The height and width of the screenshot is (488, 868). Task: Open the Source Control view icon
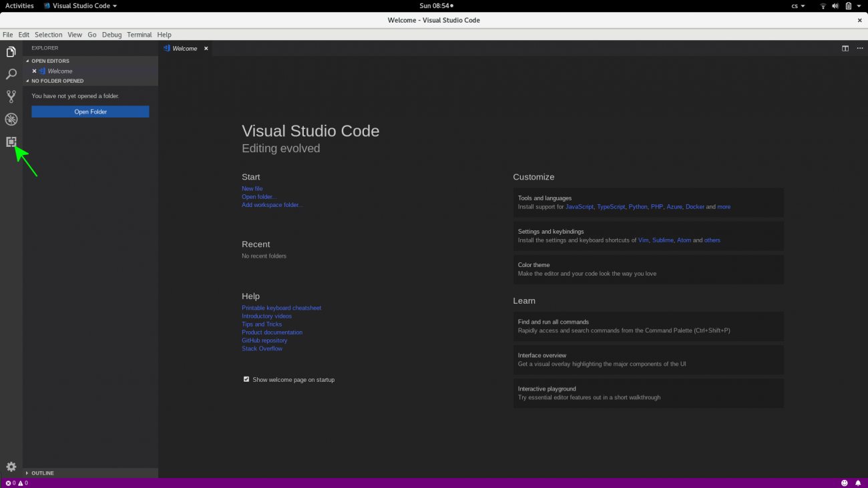(11, 97)
